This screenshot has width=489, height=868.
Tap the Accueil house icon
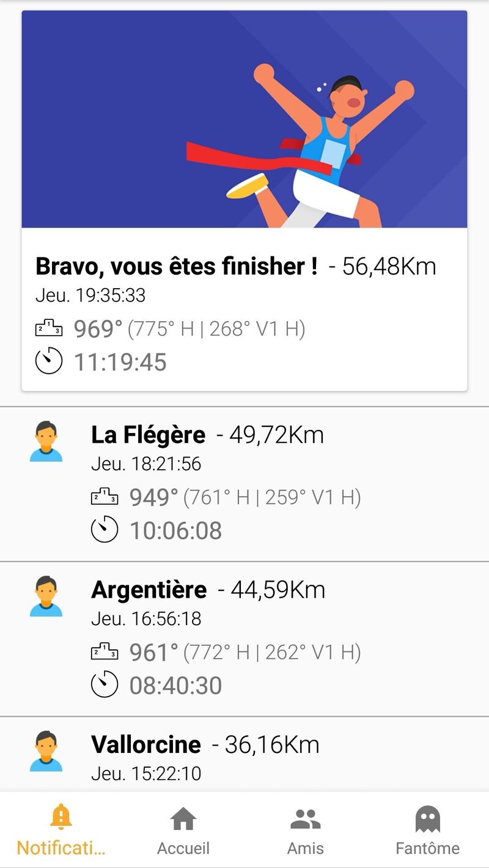(x=183, y=819)
